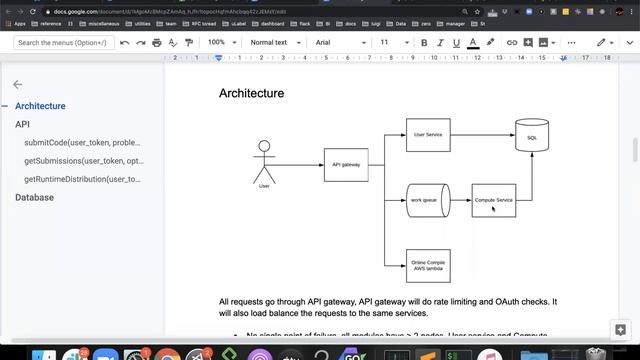Image resolution: width=640 pixels, height=360 pixels.
Task: Go to getRuntimeDistribution outline entry
Action: coord(82,179)
